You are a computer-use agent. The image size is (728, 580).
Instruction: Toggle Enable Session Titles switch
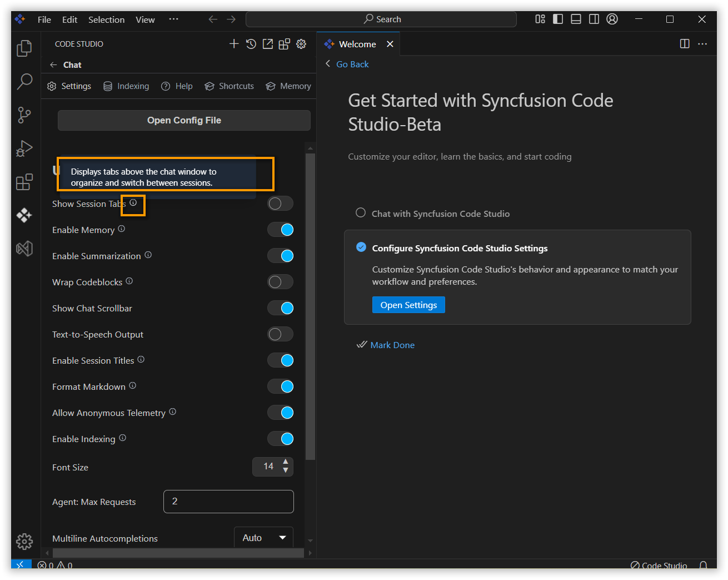[280, 360]
